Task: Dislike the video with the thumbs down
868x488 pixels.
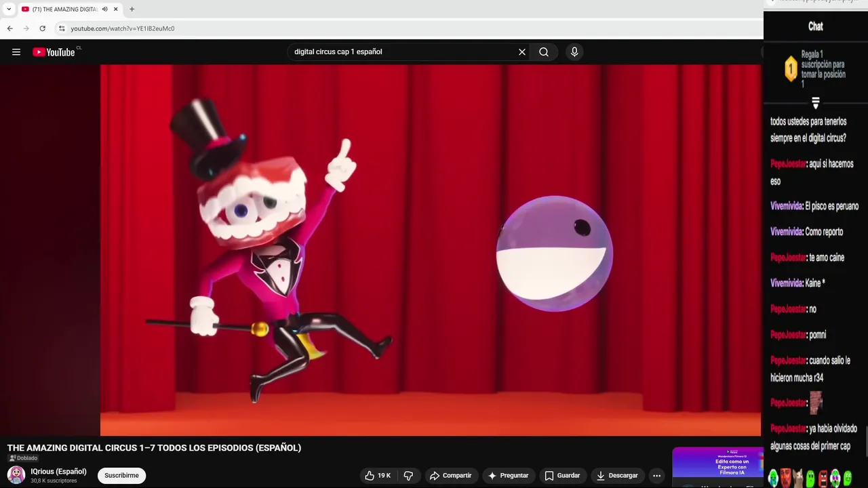Action: [x=408, y=476]
